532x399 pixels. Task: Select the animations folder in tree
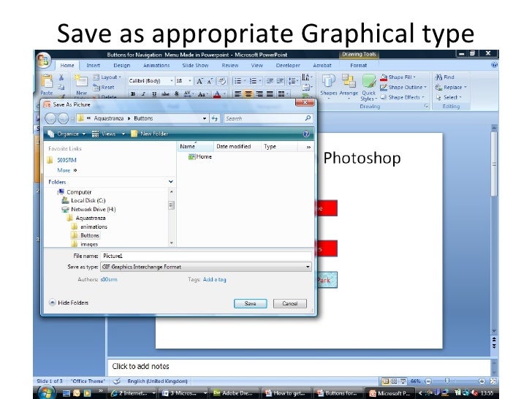(90, 227)
